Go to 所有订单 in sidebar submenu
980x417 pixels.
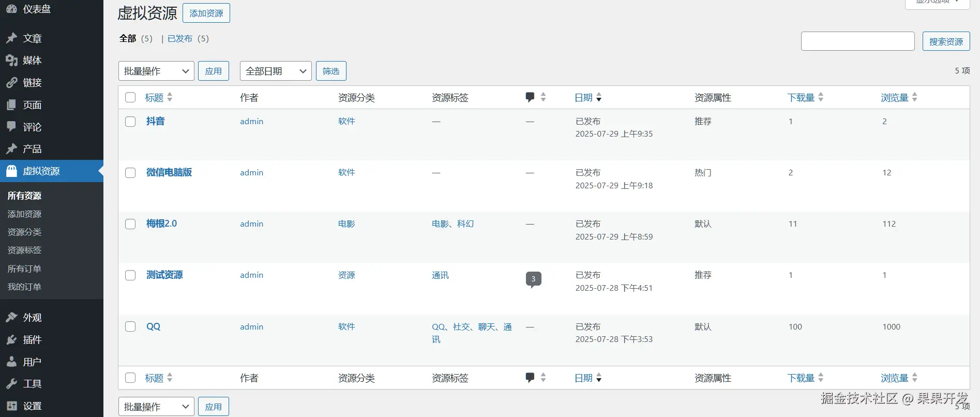tap(24, 269)
